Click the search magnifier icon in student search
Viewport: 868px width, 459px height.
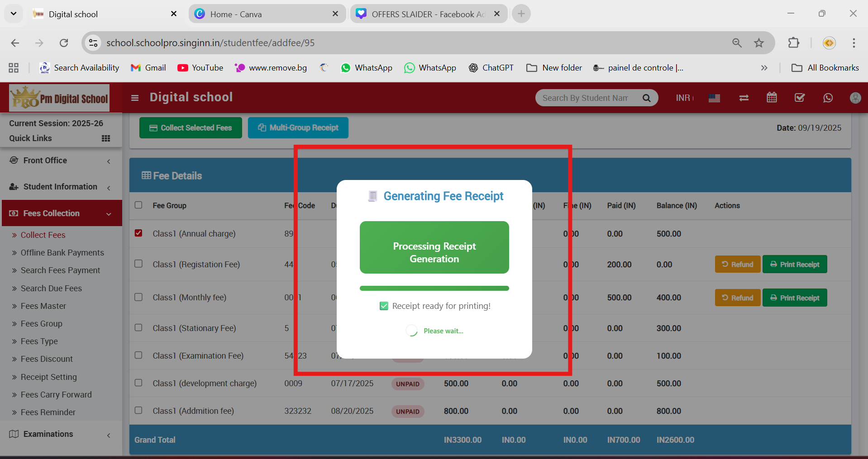pos(647,98)
